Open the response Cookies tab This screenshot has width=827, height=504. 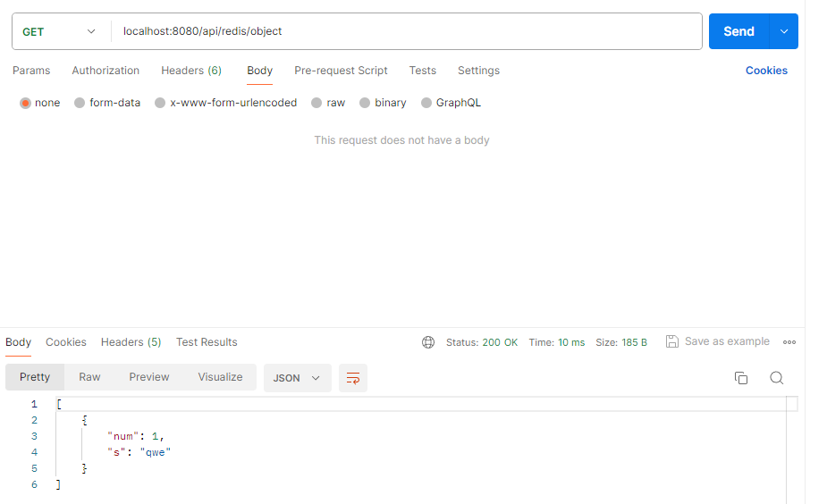coord(66,342)
